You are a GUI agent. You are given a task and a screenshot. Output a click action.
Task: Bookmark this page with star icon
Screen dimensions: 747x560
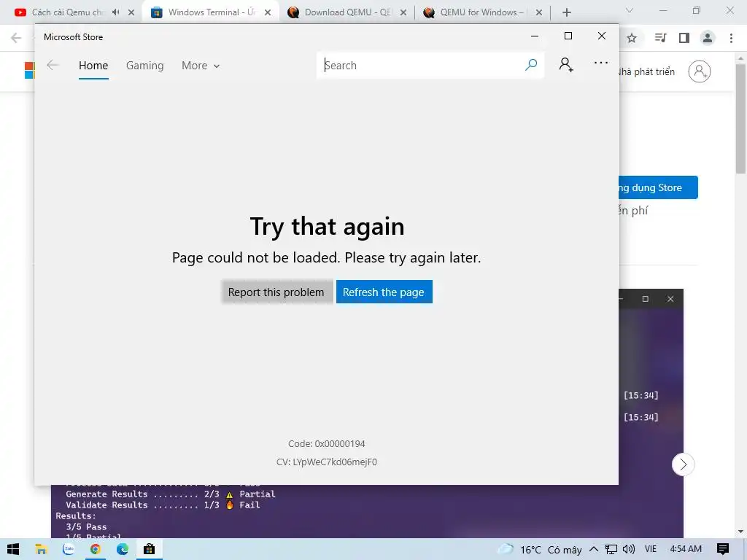click(x=632, y=38)
